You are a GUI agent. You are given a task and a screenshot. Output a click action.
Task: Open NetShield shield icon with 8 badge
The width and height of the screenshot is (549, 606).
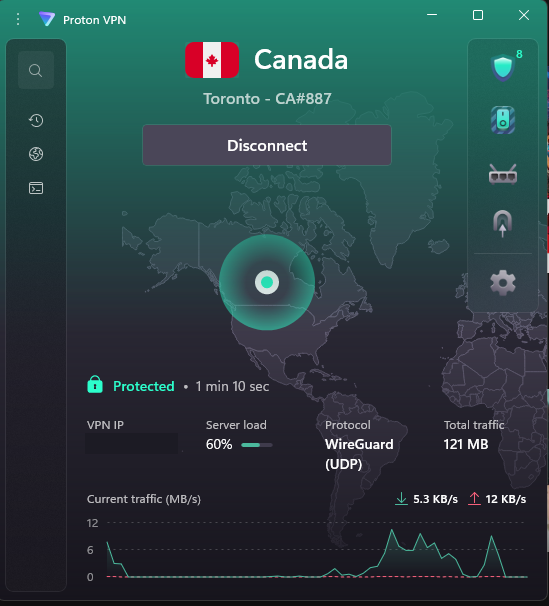(x=503, y=68)
